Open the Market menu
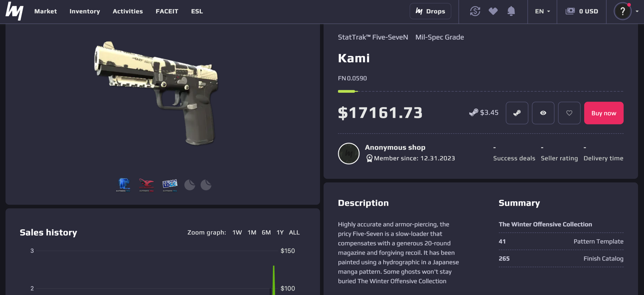The image size is (644, 295). (x=46, y=11)
